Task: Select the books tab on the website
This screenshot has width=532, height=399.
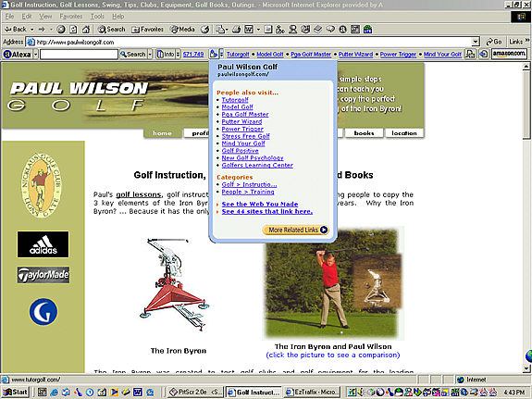Action: point(364,133)
